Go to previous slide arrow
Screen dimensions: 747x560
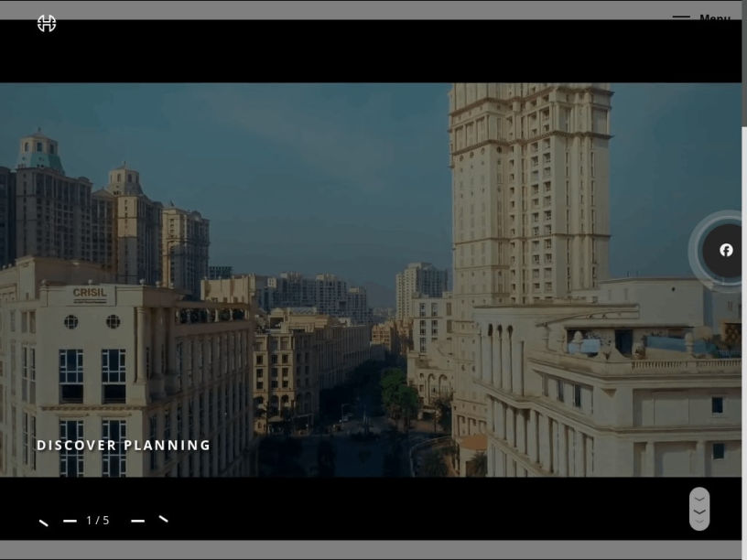43,522
